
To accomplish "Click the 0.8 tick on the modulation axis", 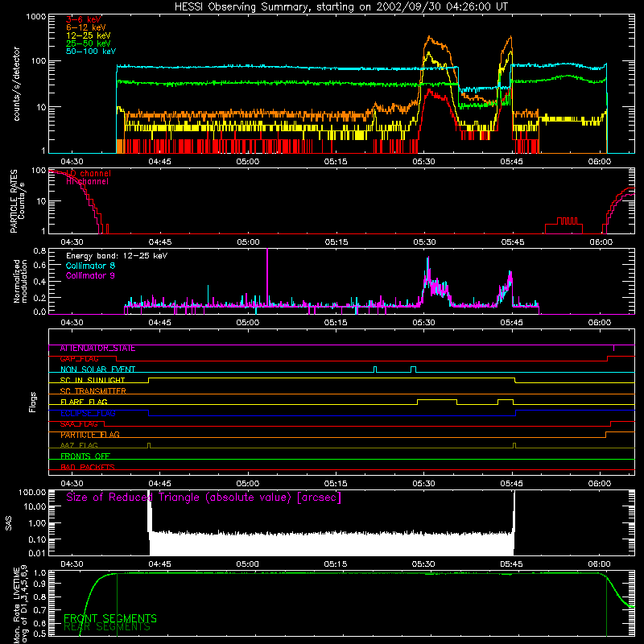I will pos(39,250).
